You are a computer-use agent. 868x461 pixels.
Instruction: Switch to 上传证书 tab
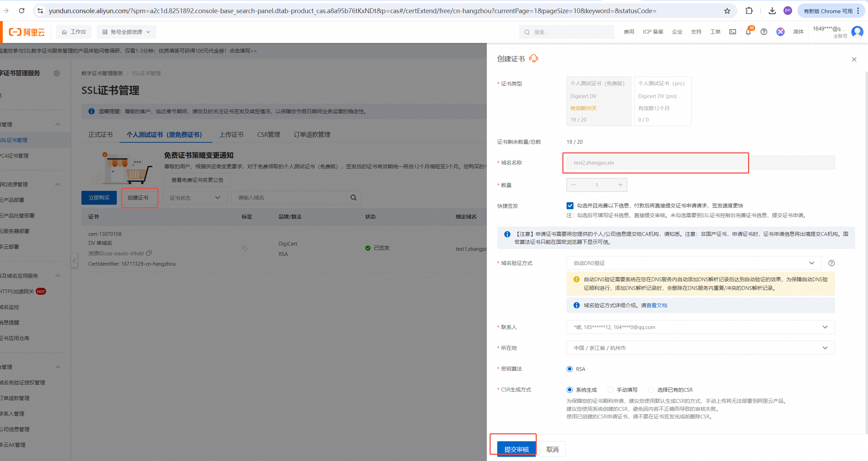click(231, 135)
